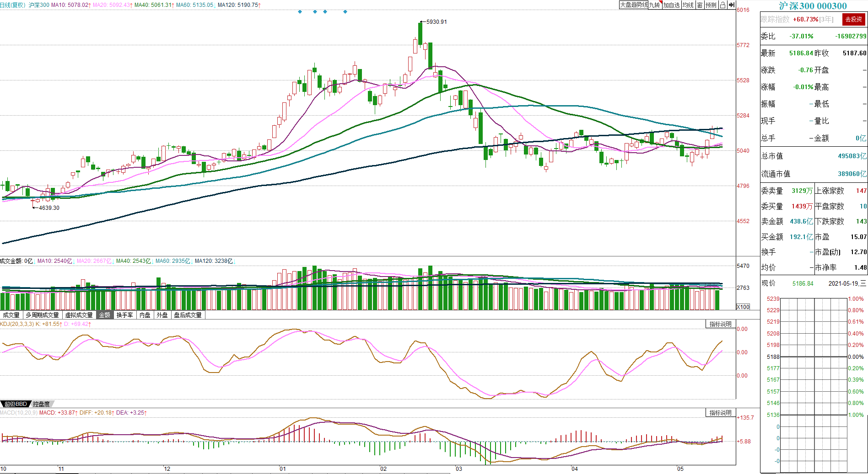Open 日线(复权) period selector
This screenshot has height=474, width=868.
[13, 5]
